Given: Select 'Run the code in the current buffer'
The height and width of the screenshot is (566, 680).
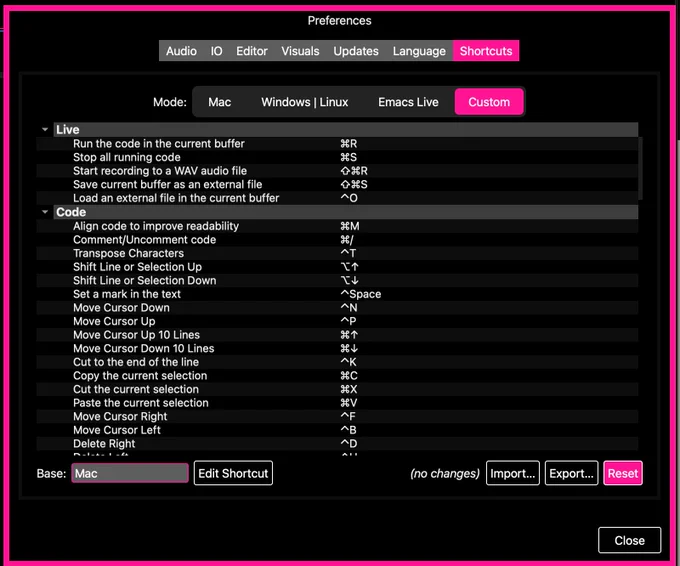Looking at the screenshot, I should [x=337, y=144].
